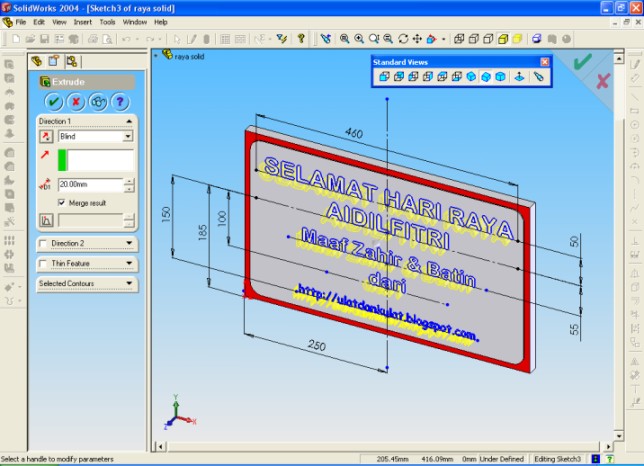Collapse the Direction 1 section
The image size is (644, 466).
(129, 121)
